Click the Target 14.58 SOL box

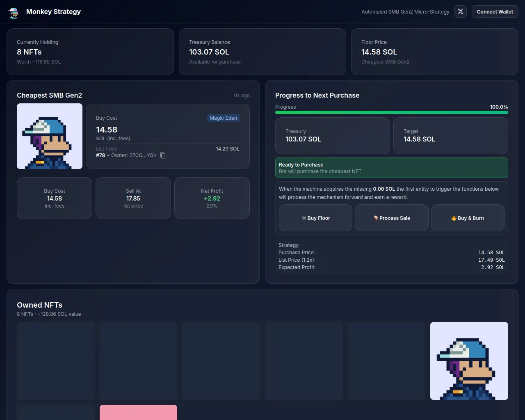(x=451, y=136)
